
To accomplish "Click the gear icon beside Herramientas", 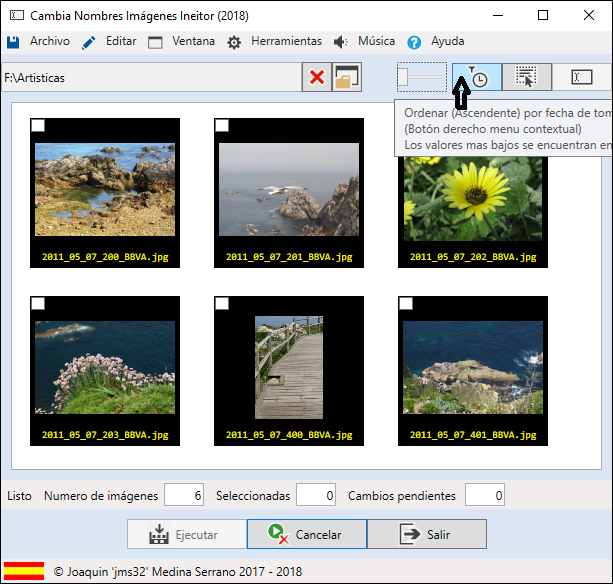I will point(234,42).
